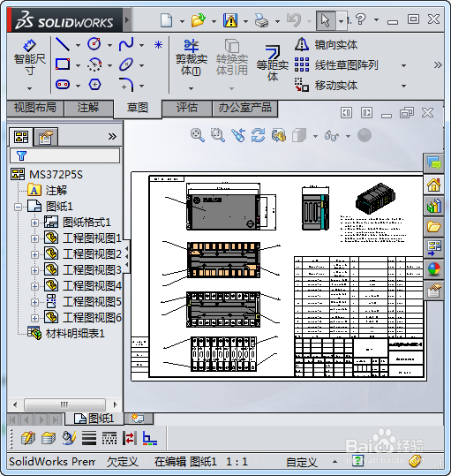Open the Sketch tab (草图)
This screenshot has width=451, height=476.
138,109
